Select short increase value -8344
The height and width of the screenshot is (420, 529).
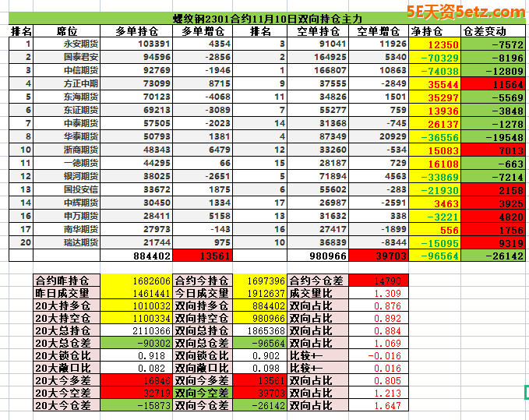click(x=379, y=242)
